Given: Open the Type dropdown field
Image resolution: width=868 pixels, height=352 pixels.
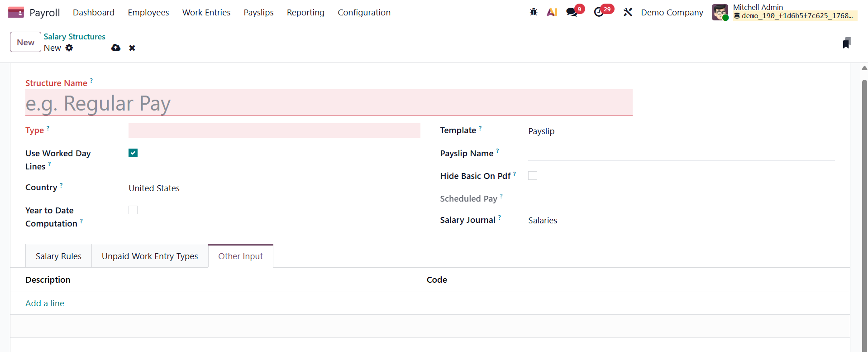Looking at the screenshot, I should [274, 130].
